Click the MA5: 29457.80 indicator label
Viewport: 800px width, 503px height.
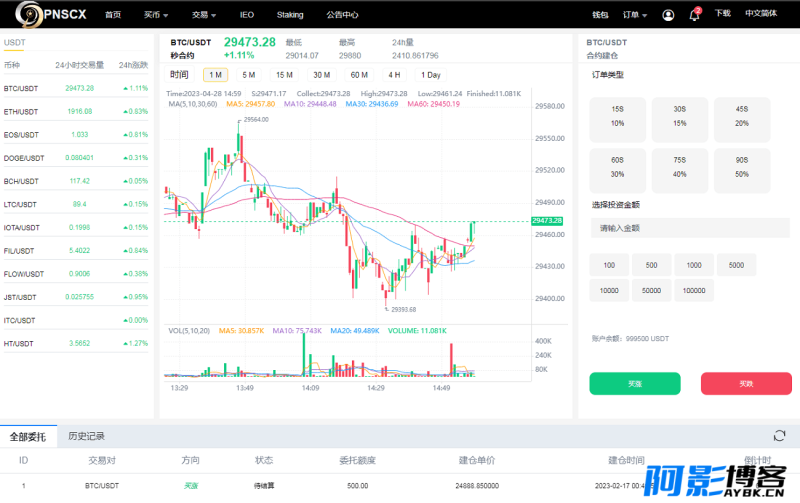251,104
